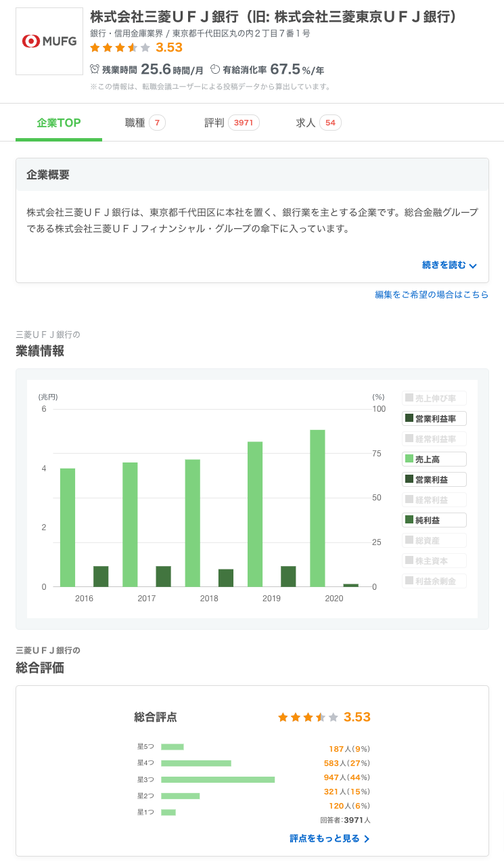The width and height of the screenshot is (504, 864).
Task: Open the 評判 tab
Action: [x=232, y=123]
